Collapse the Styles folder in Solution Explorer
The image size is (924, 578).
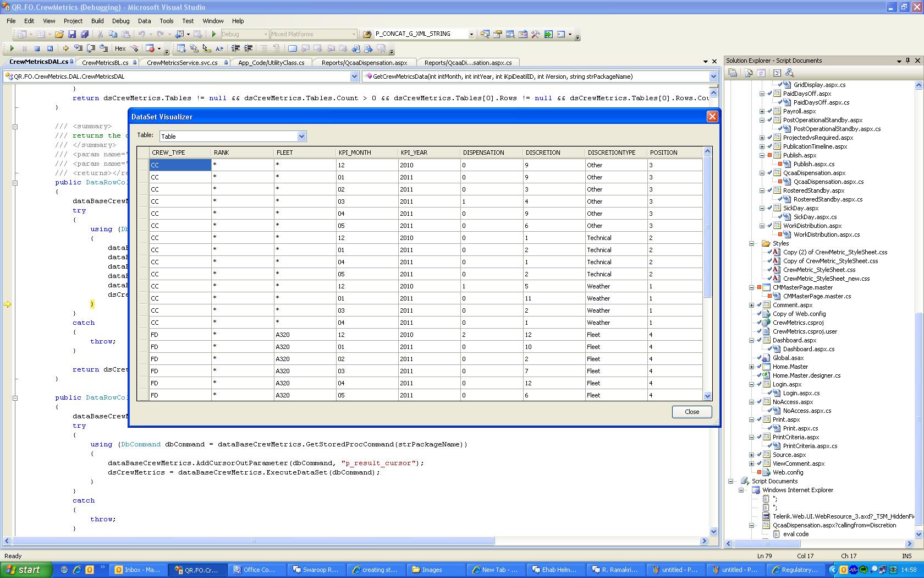(751, 243)
